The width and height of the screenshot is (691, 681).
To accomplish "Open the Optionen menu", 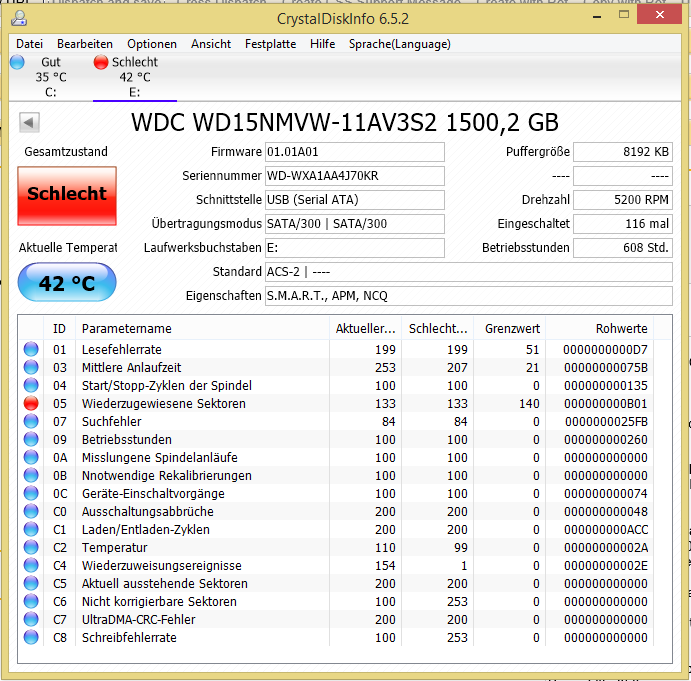I will [152, 44].
